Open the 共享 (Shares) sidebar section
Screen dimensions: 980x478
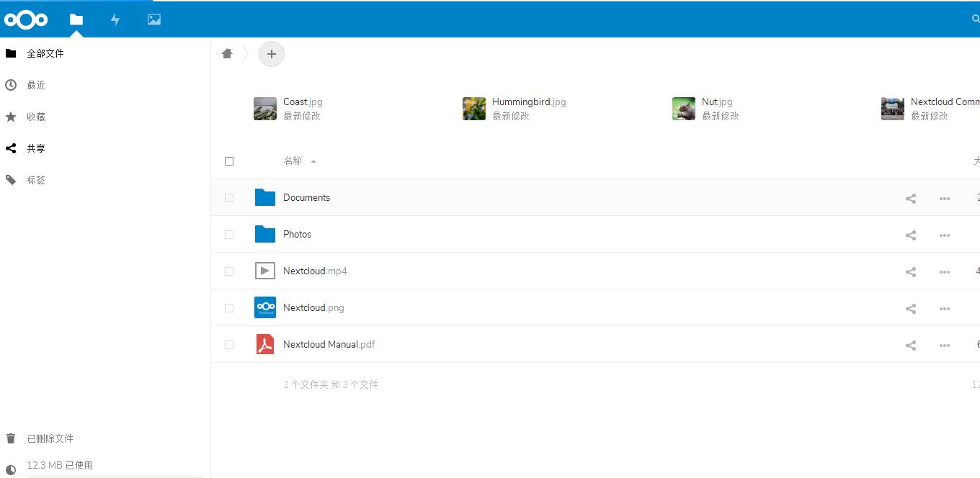coord(36,148)
